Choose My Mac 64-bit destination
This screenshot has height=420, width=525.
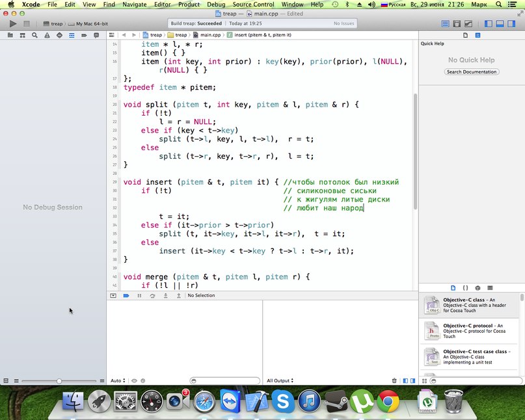click(x=88, y=24)
